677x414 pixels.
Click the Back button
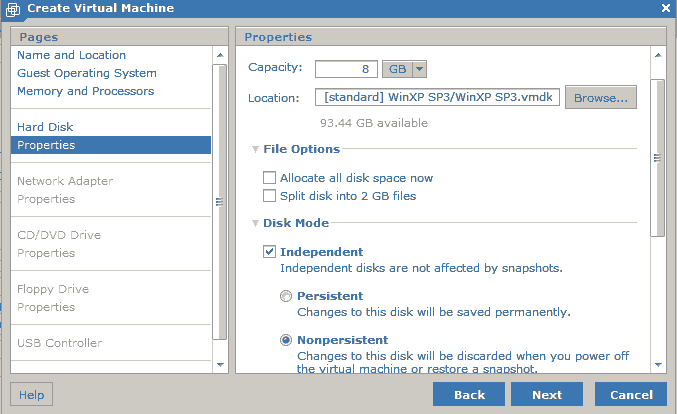tap(469, 394)
